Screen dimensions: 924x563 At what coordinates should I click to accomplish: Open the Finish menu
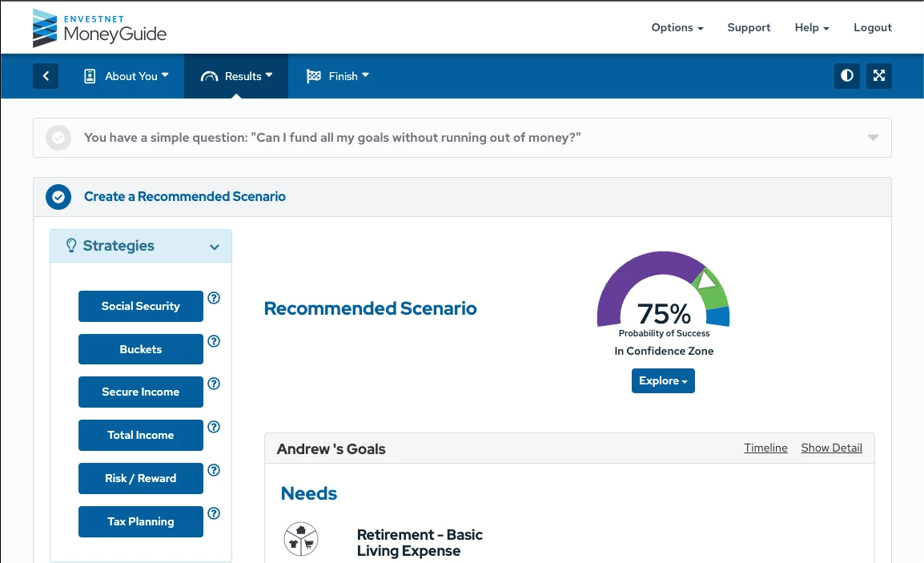338,76
